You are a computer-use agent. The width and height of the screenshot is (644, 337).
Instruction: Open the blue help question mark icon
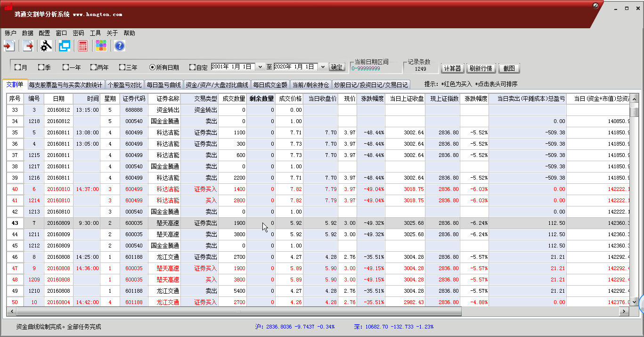120,46
